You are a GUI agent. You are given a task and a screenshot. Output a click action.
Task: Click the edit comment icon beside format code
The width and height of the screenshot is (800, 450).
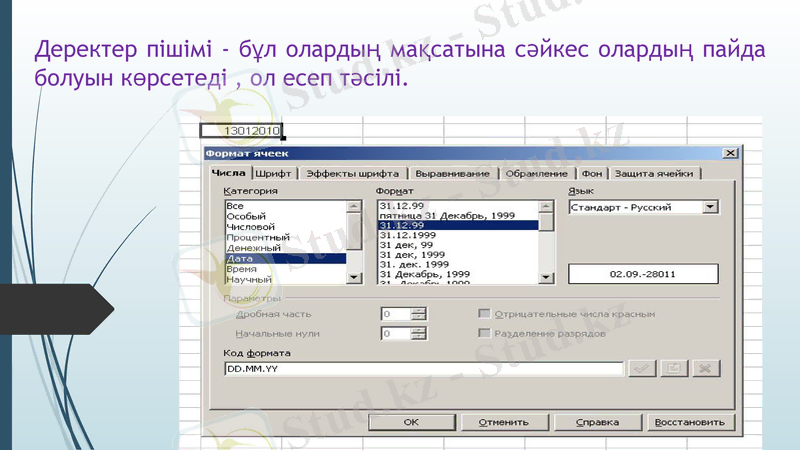click(x=674, y=368)
